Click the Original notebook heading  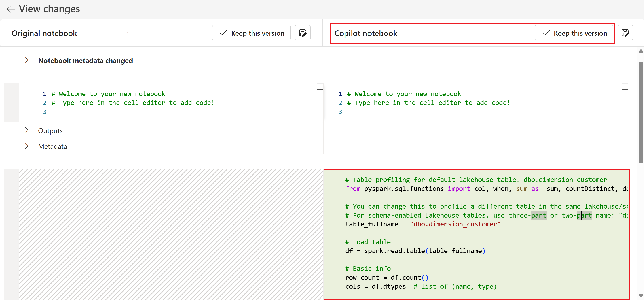click(44, 33)
